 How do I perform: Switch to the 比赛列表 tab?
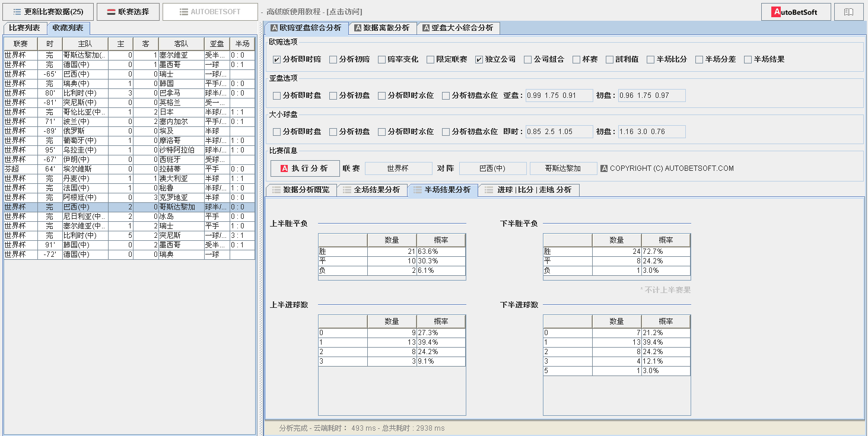pos(24,28)
